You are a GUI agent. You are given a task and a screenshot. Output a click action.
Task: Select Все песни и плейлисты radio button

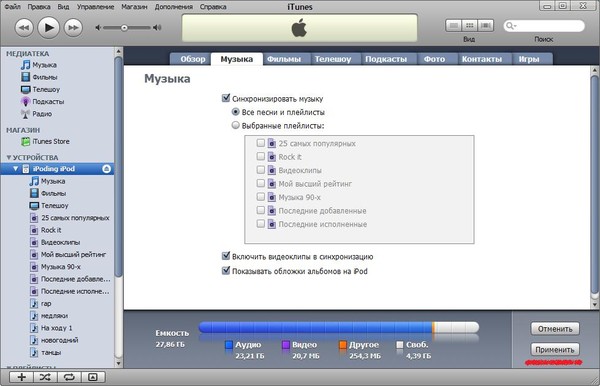236,112
